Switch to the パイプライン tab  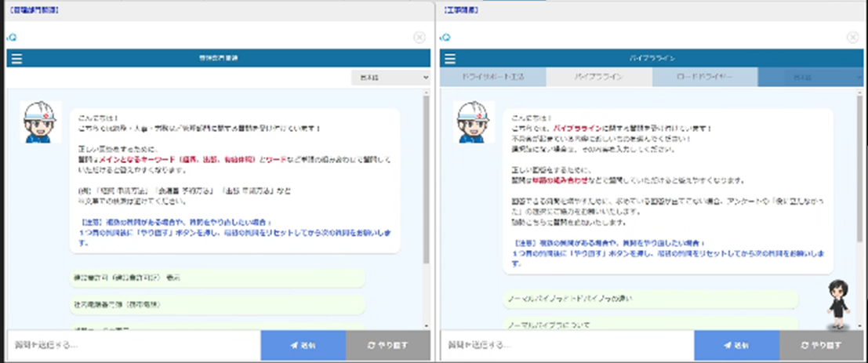tap(599, 78)
